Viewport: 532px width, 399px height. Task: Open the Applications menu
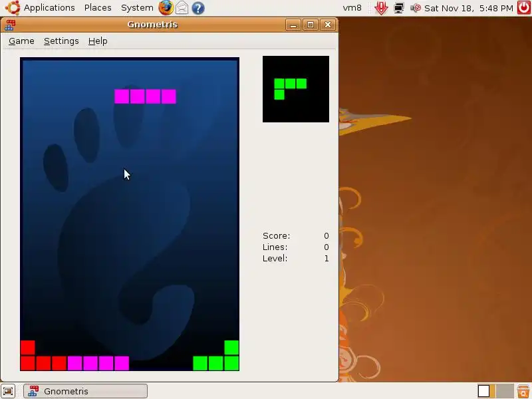pos(49,8)
